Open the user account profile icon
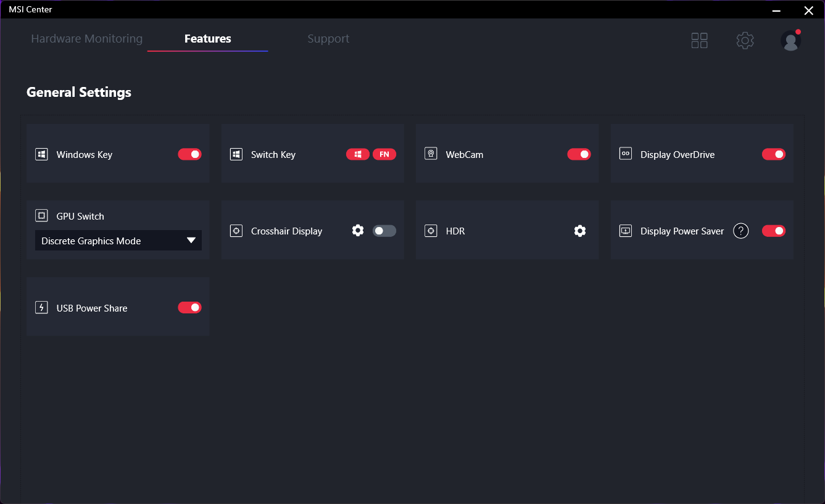Image resolution: width=825 pixels, height=504 pixels. (x=790, y=41)
